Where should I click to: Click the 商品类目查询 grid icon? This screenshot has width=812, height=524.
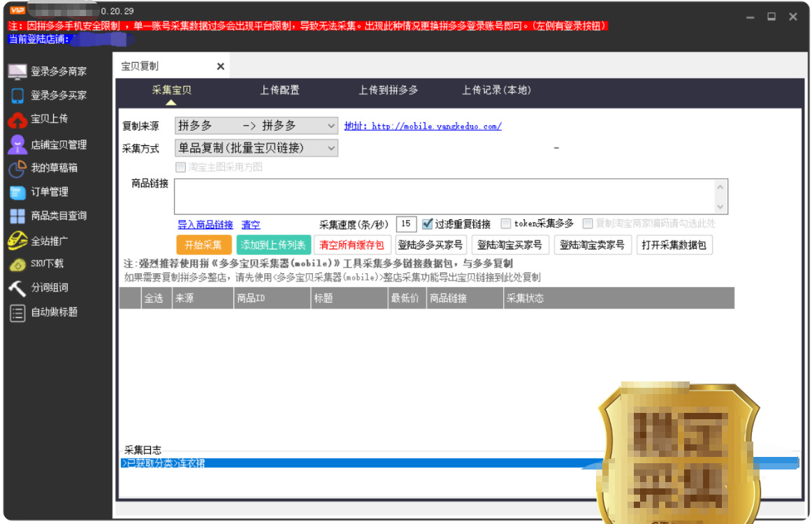(17, 217)
